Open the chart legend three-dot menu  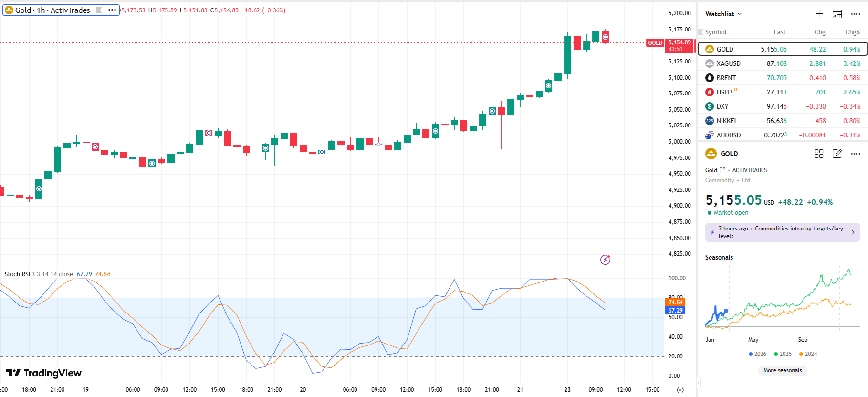coord(112,10)
